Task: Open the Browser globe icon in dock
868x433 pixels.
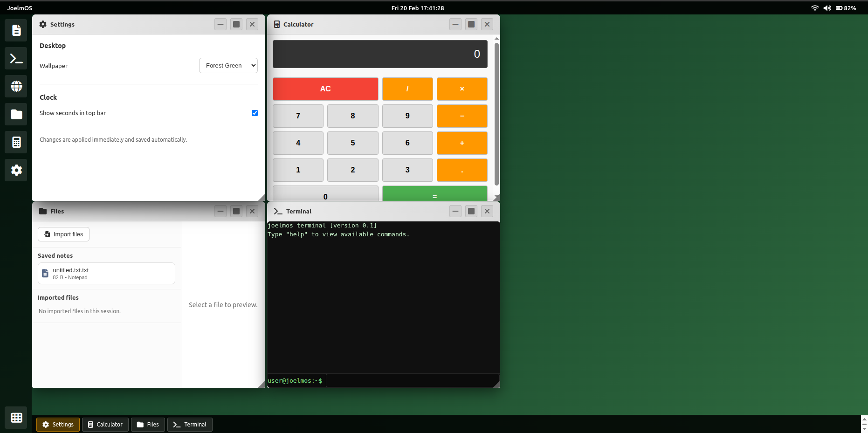Action: pos(16,87)
